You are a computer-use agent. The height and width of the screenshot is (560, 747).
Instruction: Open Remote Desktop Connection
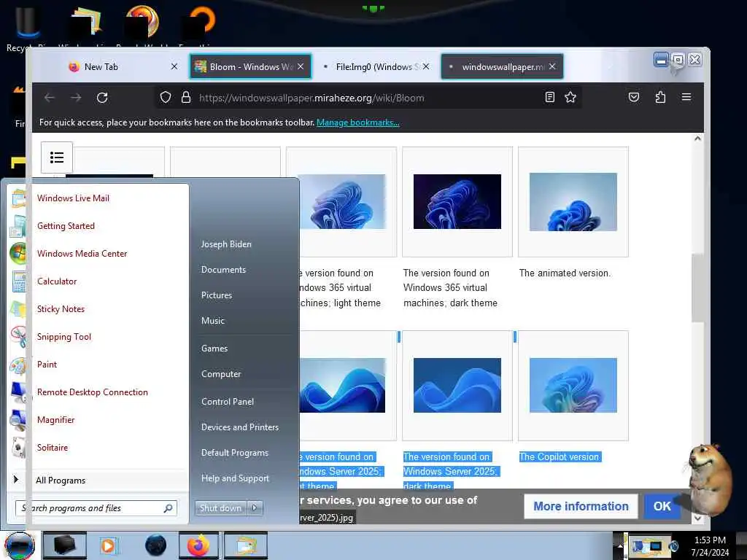pyautogui.click(x=93, y=392)
